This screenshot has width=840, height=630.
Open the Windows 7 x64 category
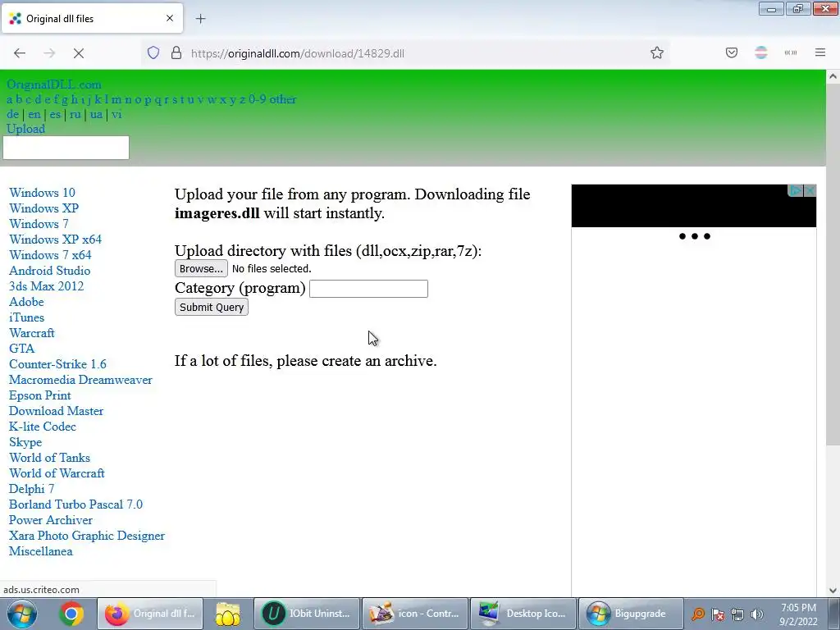click(50, 255)
